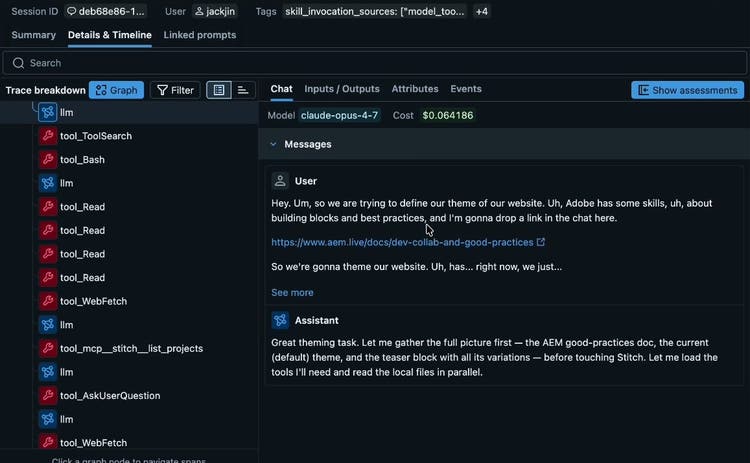
Task: Select the tool_ToolSearch span row
Action: [129, 136]
